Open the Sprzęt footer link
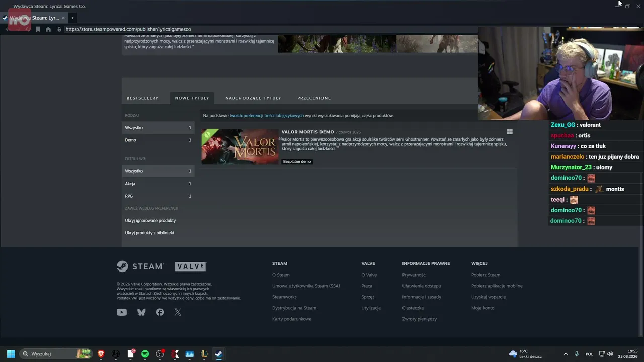This screenshot has height=362, width=644. [x=368, y=297]
